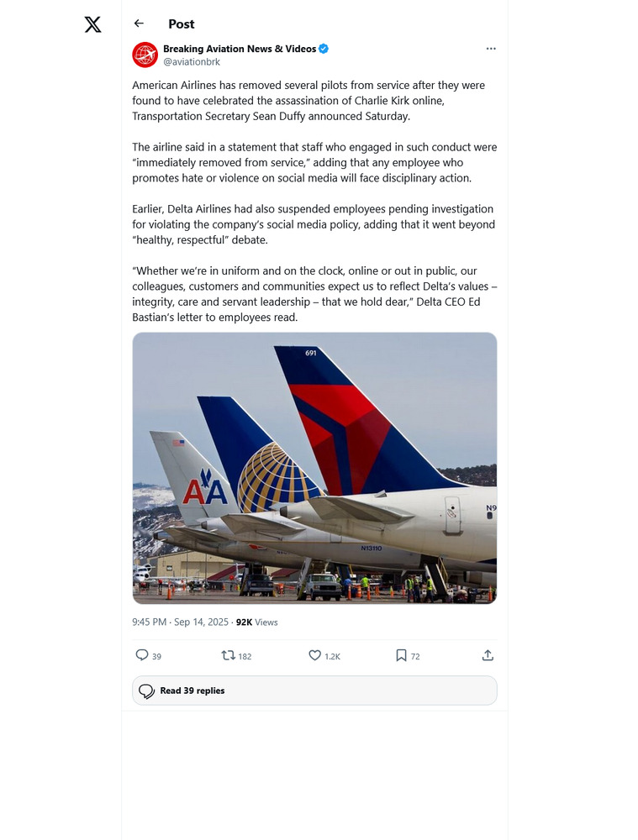Open the more options ellipsis menu
Screen dimensions: 638x840
(x=491, y=49)
